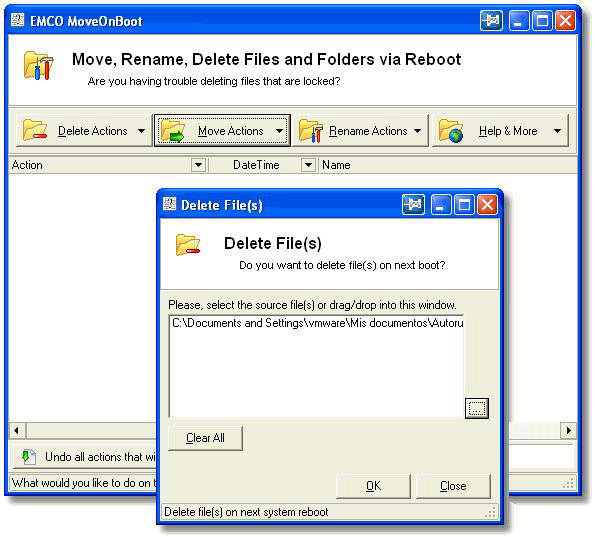
Task: Close the Delete File(s) dialog with X
Action: 488,205
